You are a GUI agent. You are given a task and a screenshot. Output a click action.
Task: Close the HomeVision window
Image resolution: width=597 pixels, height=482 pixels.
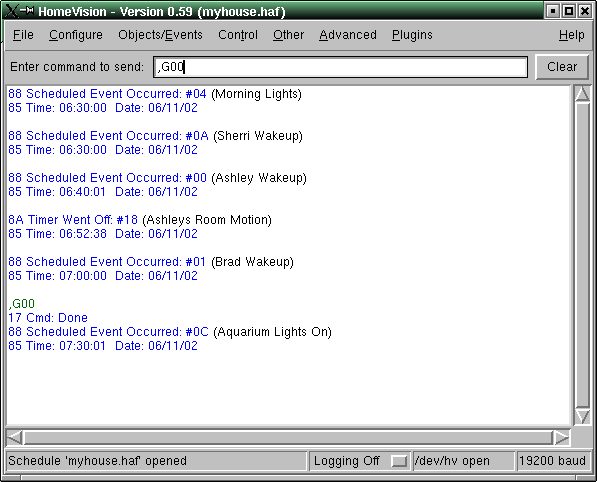pyautogui.click(x=585, y=11)
